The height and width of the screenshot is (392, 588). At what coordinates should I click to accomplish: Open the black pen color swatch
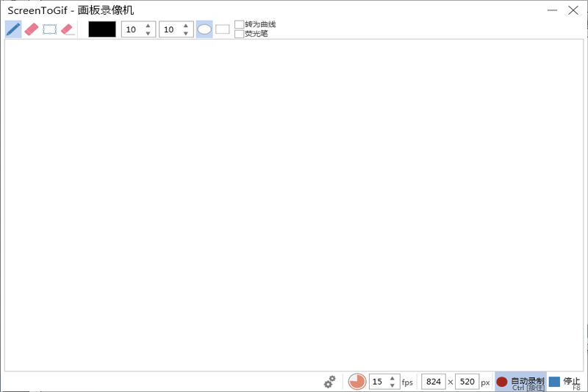click(x=102, y=29)
